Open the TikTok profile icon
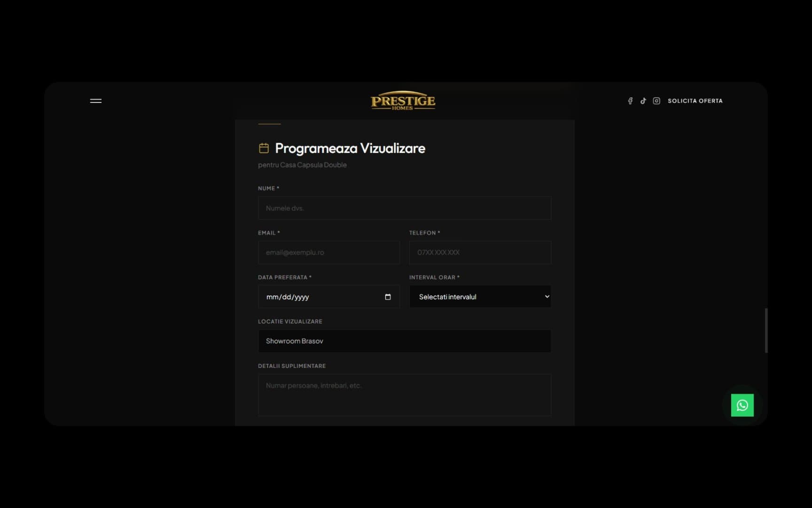 coord(643,101)
